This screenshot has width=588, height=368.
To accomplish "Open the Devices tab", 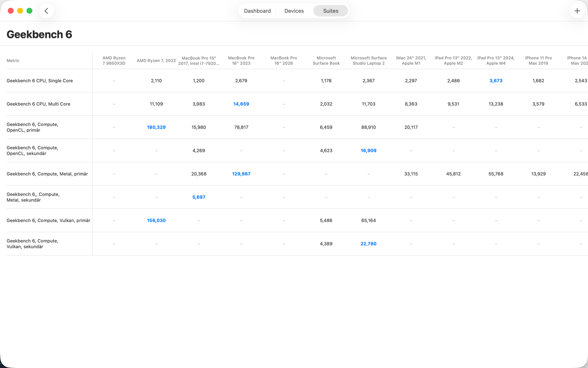I will [294, 11].
